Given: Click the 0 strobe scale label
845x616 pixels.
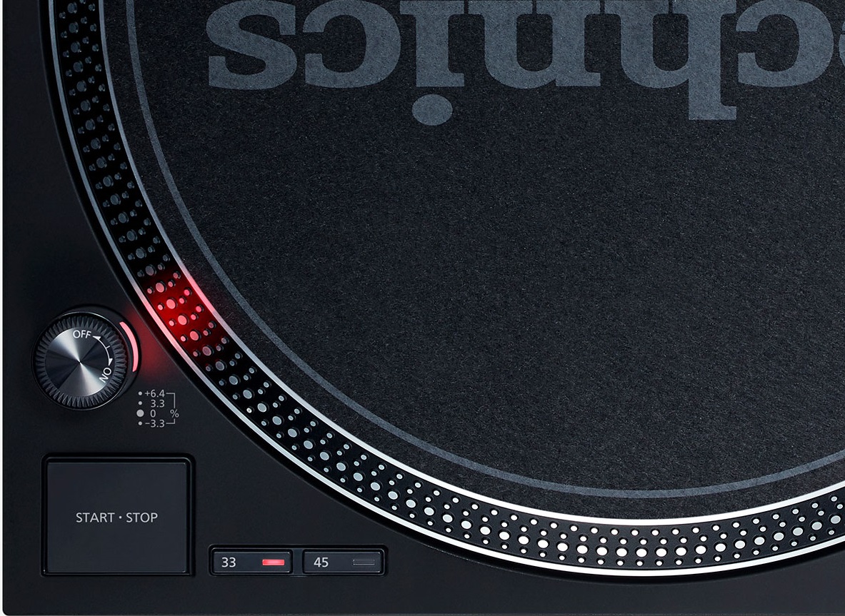Looking at the screenshot, I should [153, 413].
